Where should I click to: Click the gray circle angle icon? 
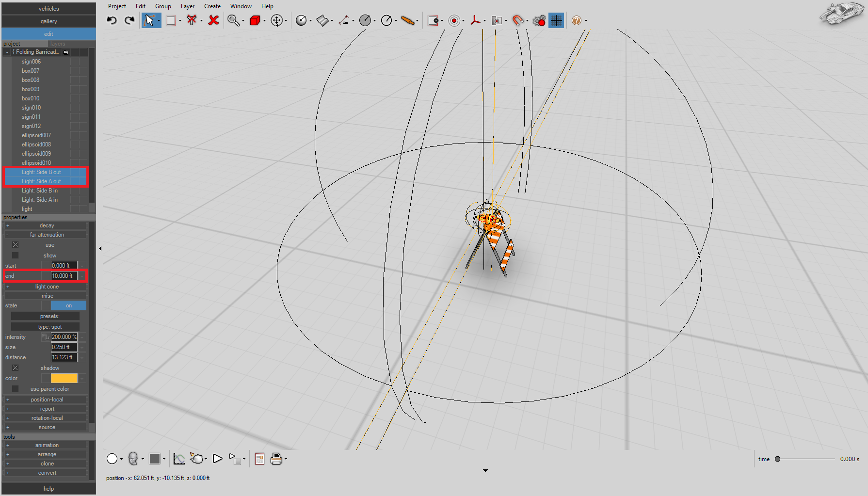tap(365, 20)
